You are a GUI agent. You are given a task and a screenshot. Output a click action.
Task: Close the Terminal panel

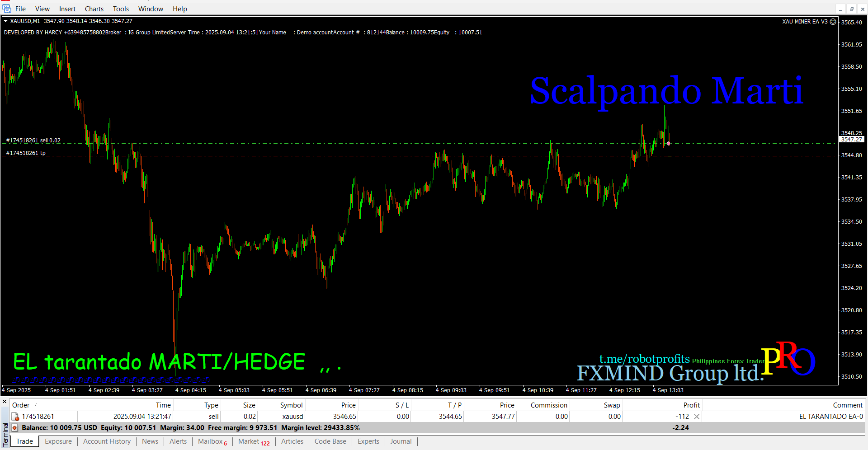coord(5,402)
